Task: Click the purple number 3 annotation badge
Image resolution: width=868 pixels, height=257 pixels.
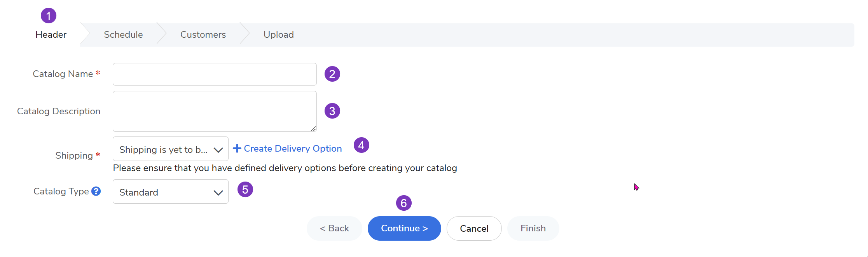Action: tap(332, 111)
